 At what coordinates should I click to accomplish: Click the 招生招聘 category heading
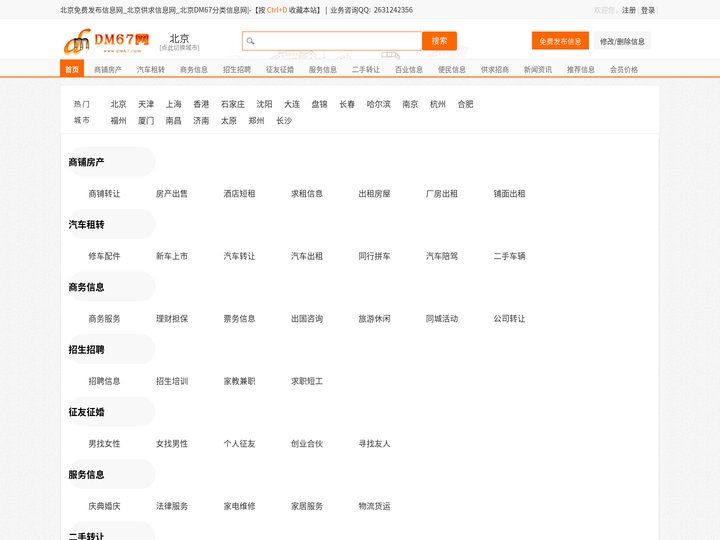(x=86, y=349)
